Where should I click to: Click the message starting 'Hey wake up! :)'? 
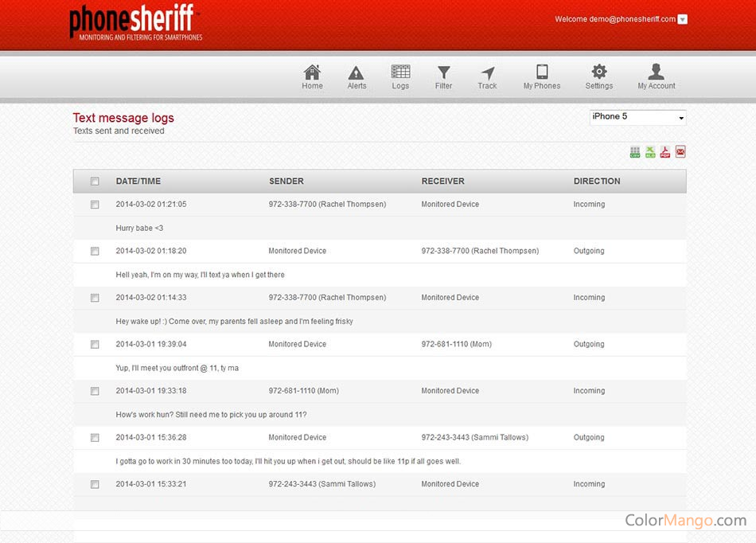click(x=234, y=322)
